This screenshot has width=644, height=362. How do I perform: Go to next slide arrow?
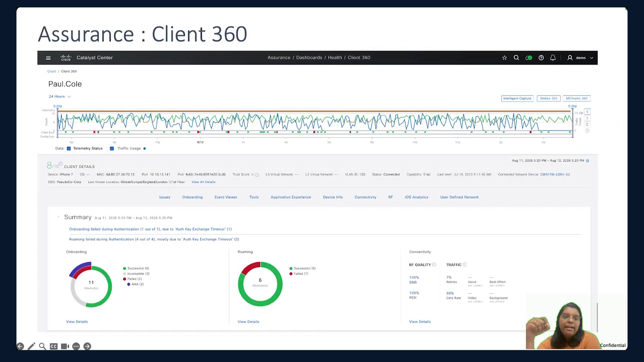tap(87, 346)
